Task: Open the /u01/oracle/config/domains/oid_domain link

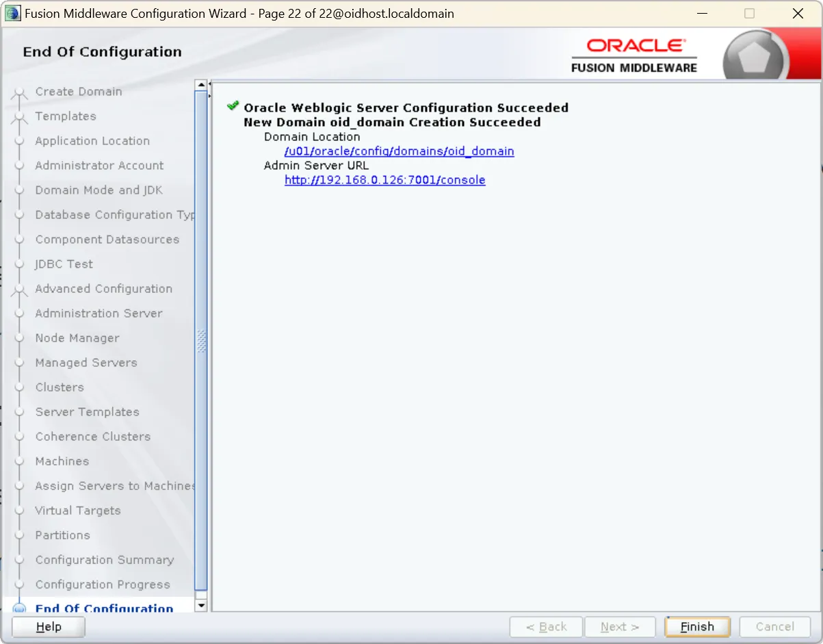Action: [400, 151]
